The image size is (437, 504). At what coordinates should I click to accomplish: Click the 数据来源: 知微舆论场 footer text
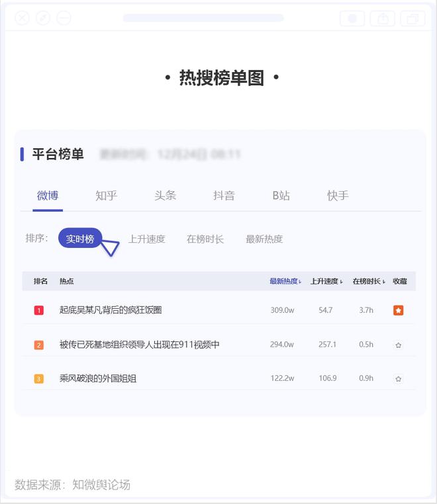(72, 485)
